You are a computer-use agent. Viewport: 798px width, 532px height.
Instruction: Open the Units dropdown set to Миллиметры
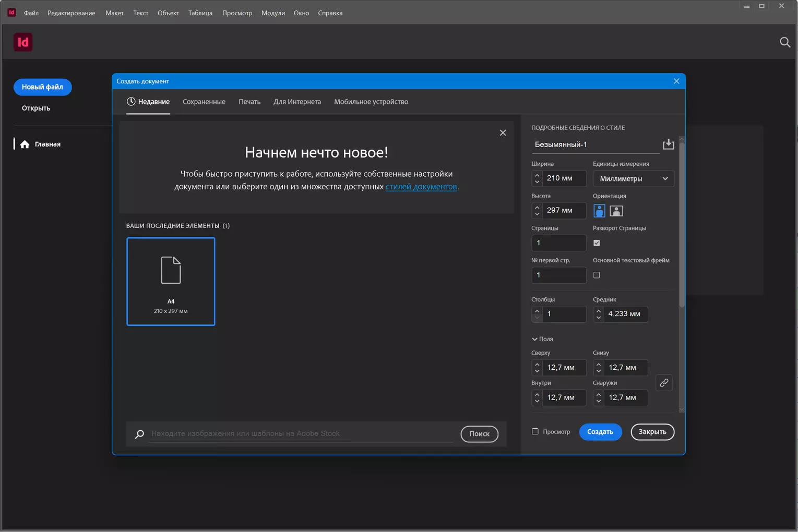tap(633, 178)
